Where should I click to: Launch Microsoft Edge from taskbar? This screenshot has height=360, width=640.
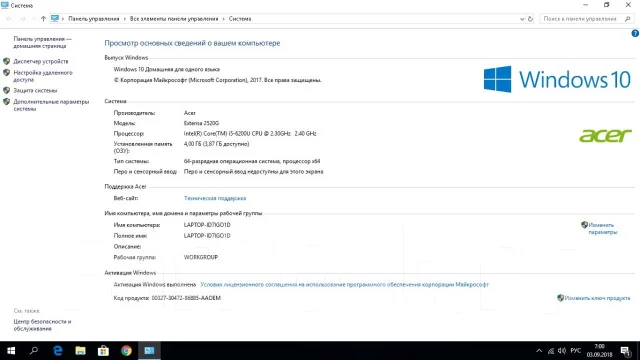pos(58,351)
